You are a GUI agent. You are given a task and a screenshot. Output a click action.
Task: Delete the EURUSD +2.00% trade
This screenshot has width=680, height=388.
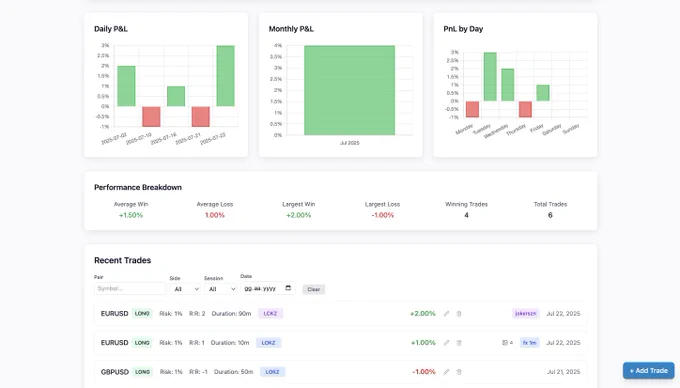pyautogui.click(x=459, y=313)
